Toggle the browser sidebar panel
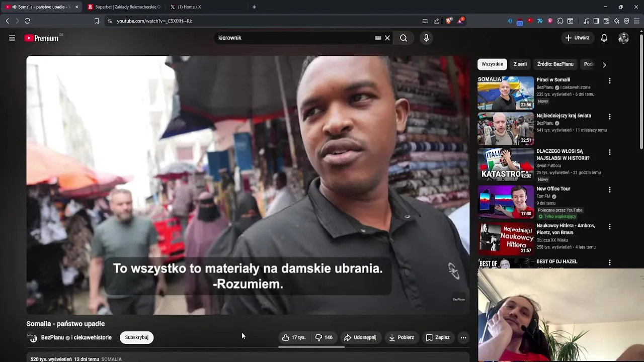The image size is (644, 362). point(596,21)
